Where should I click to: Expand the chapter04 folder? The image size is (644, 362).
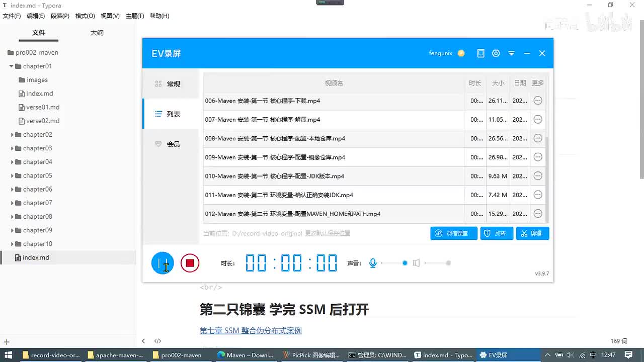click(x=12, y=162)
